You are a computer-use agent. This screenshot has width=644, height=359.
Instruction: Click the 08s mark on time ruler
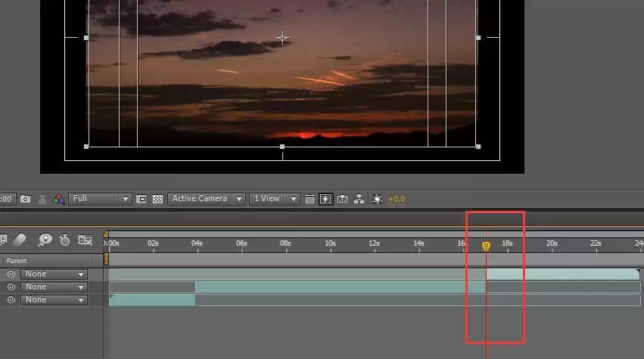point(285,243)
